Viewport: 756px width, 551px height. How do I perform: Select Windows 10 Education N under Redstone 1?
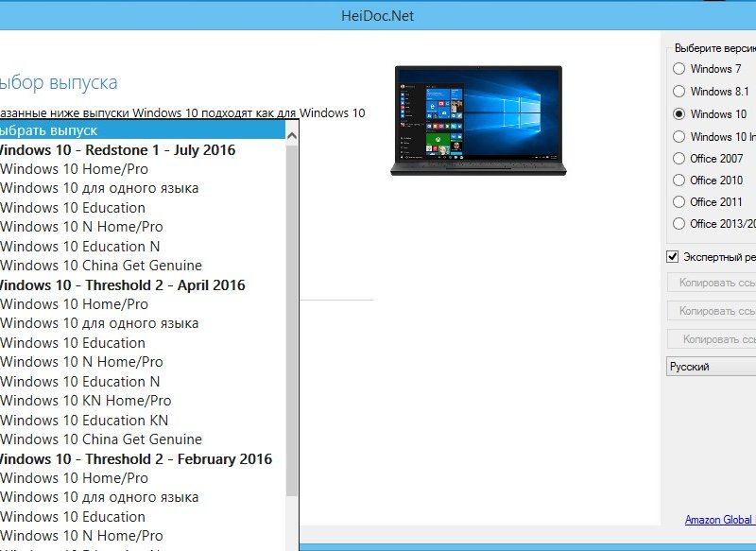click(143, 247)
